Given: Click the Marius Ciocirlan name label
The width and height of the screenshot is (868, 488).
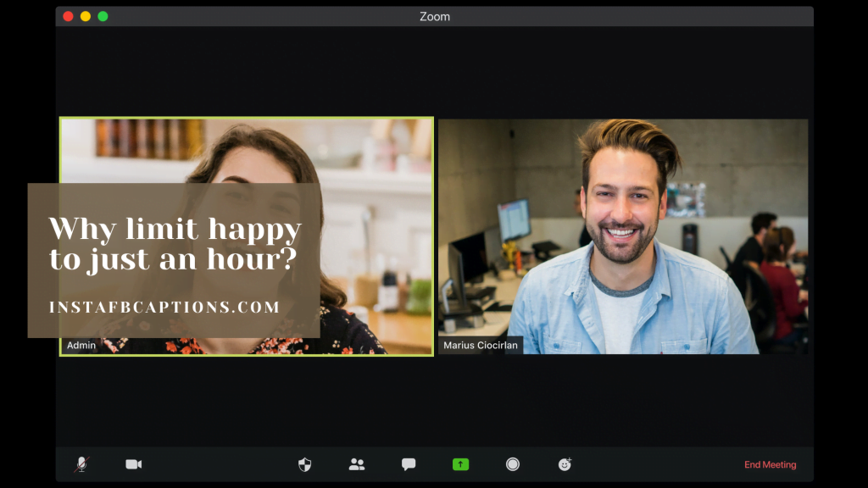Looking at the screenshot, I should point(481,345).
